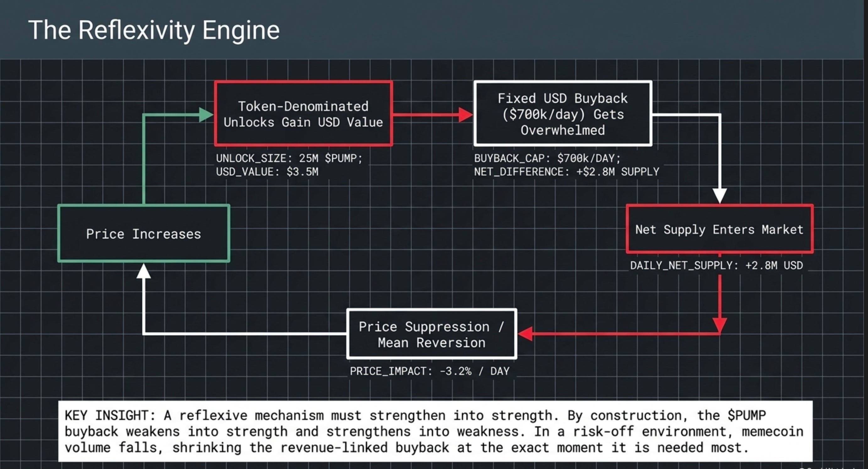
Task: Select the Fixed USD Buyback Gets Overwhelmed box
Action: coord(563,114)
